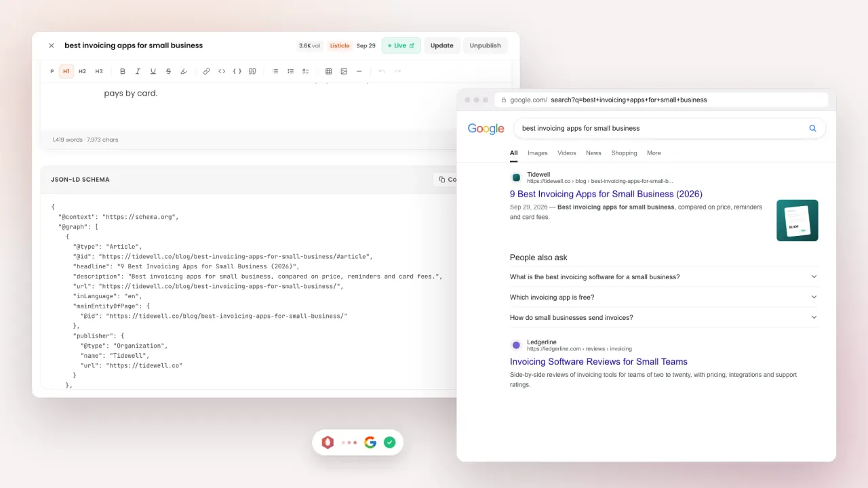868x488 pixels.
Task: Expand 'Which invoicing app is free?' question
Action: click(x=664, y=297)
